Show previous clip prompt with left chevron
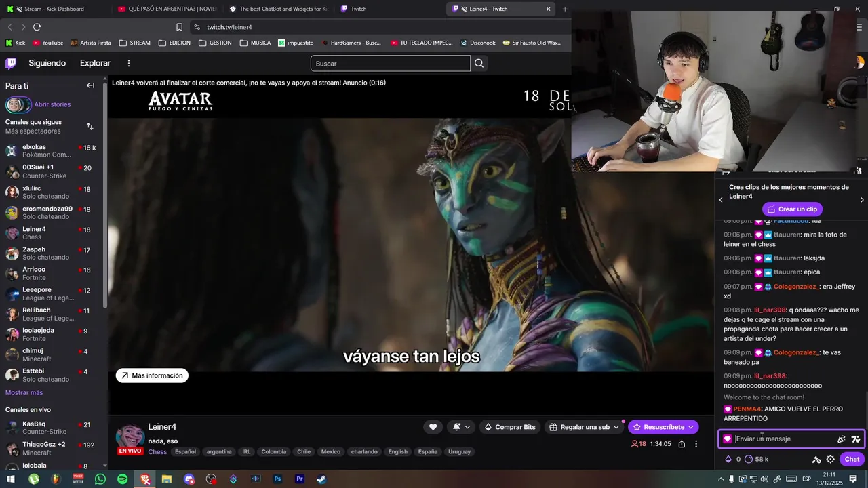The width and height of the screenshot is (868, 488). (721, 200)
